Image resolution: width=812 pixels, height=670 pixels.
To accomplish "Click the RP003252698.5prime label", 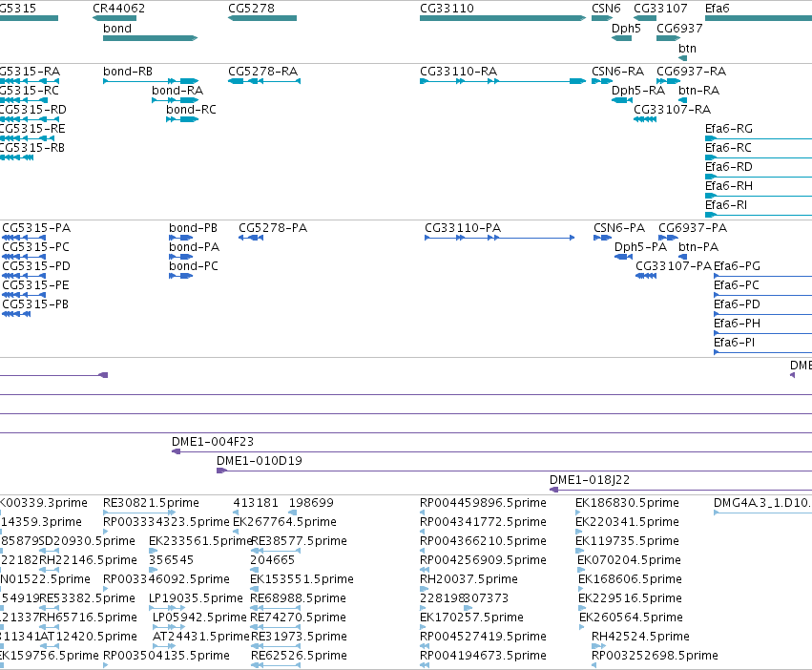I will [x=655, y=656].
